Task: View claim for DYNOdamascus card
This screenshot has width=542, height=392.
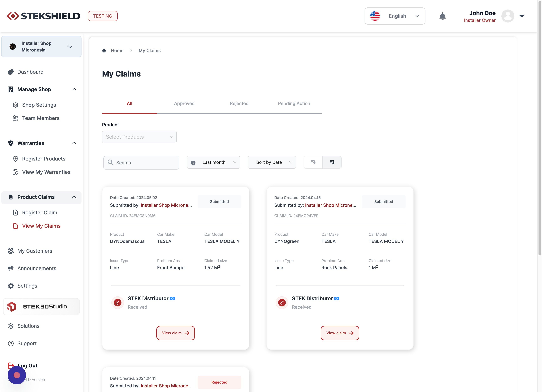Action: [175, 333]
